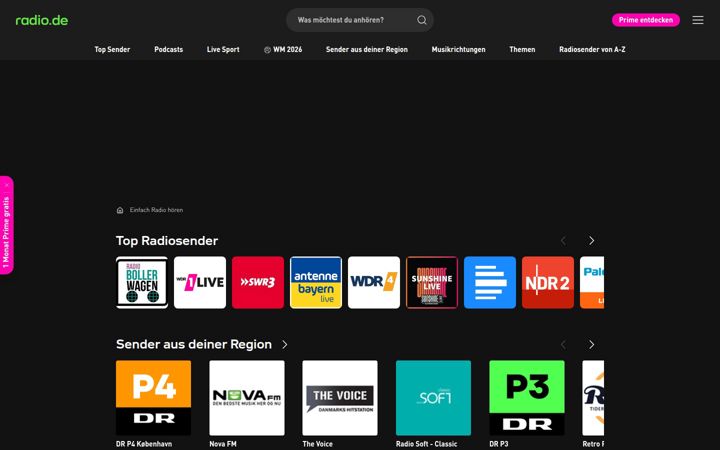Click DR P3 station name

[x=499, y=444]
